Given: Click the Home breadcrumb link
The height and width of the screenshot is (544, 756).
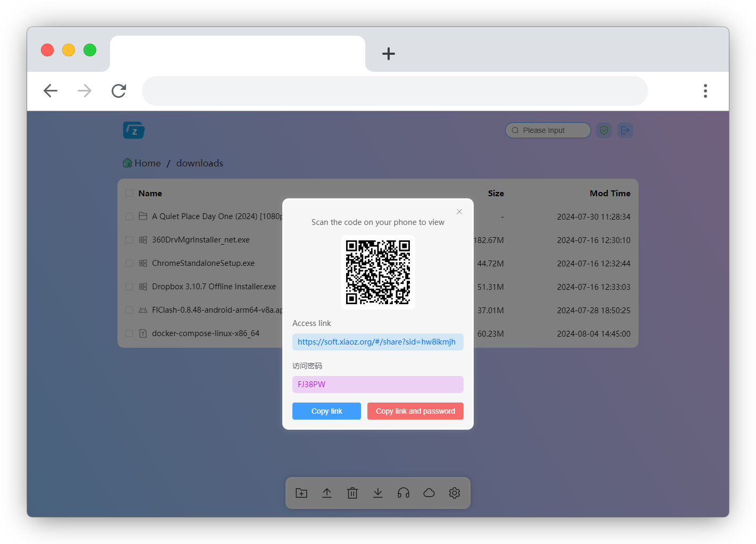Looking at the screenshot, I should pyautogui.click(x=148, y=163).
